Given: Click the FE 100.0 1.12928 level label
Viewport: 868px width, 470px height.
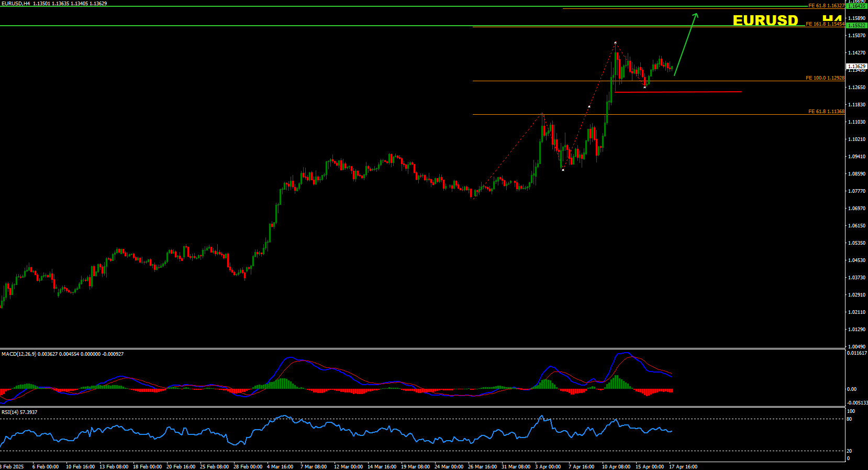Looking at the screenshot, I should tap(825, 78).
